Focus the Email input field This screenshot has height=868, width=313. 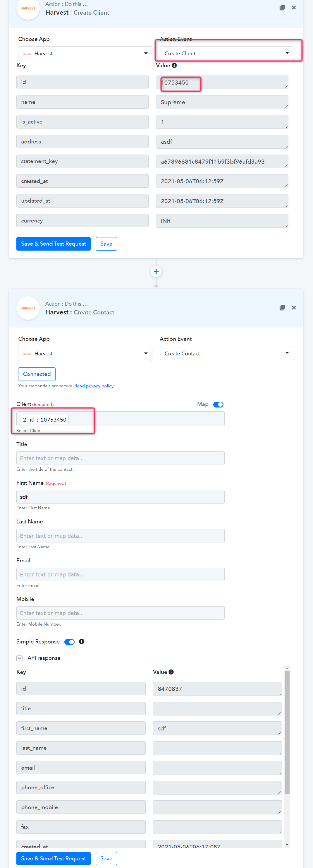pos(121,574)
